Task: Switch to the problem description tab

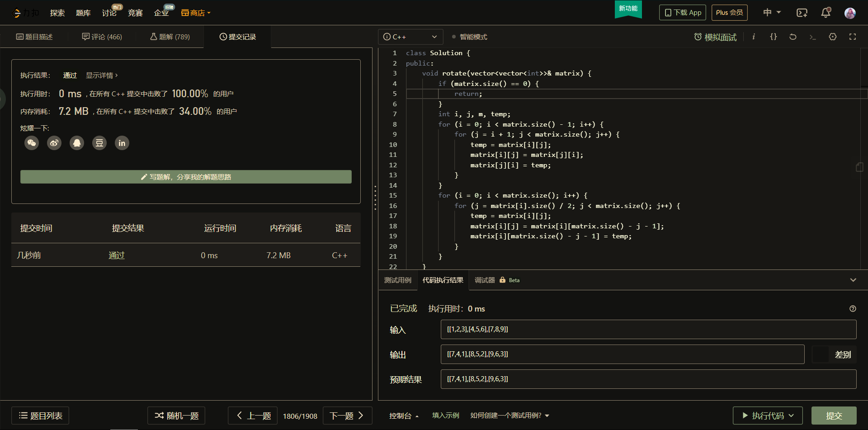Action: point(34,37)
